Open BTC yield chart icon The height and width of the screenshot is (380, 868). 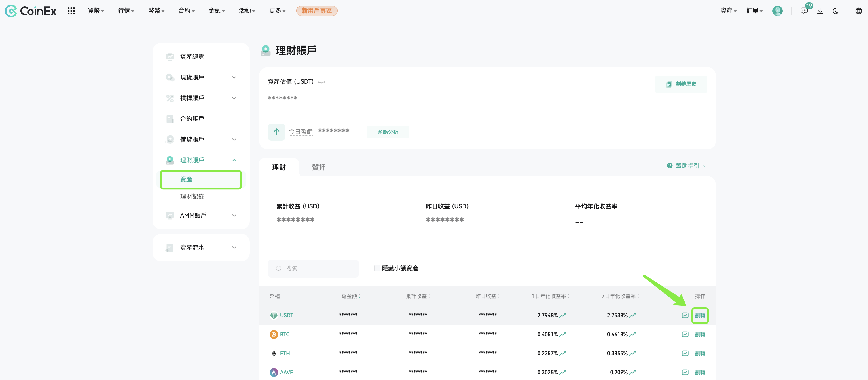pyautogui.click(x=685, y=334)
